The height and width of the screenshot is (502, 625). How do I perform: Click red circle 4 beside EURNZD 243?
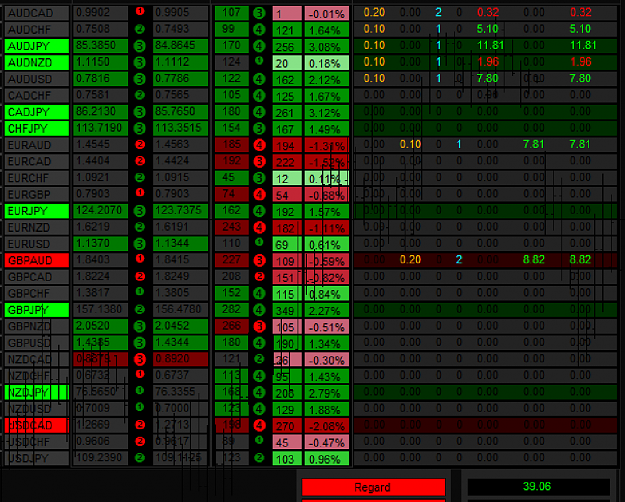[x=259, y=228]
